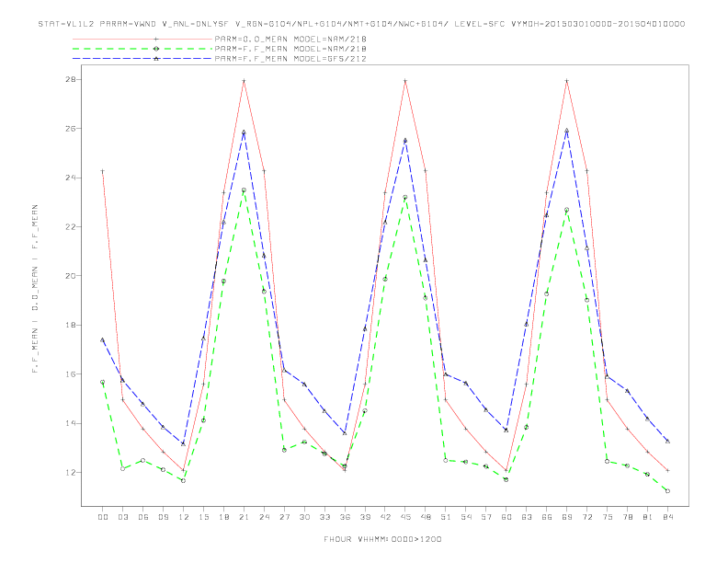Click y-axis tick label 16
This screenshot has width=728, height=563.
pyautogui.click(x=71, y=374)
